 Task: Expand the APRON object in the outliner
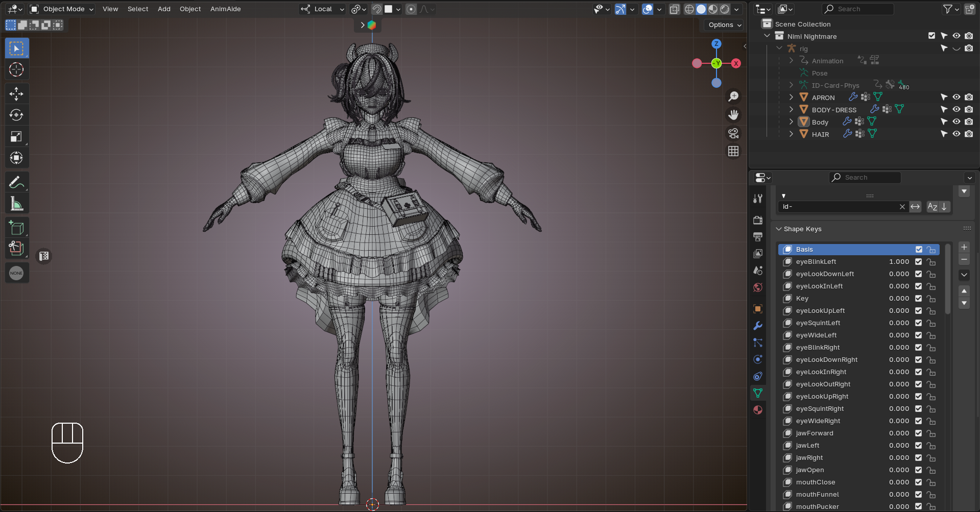[791, 97]
